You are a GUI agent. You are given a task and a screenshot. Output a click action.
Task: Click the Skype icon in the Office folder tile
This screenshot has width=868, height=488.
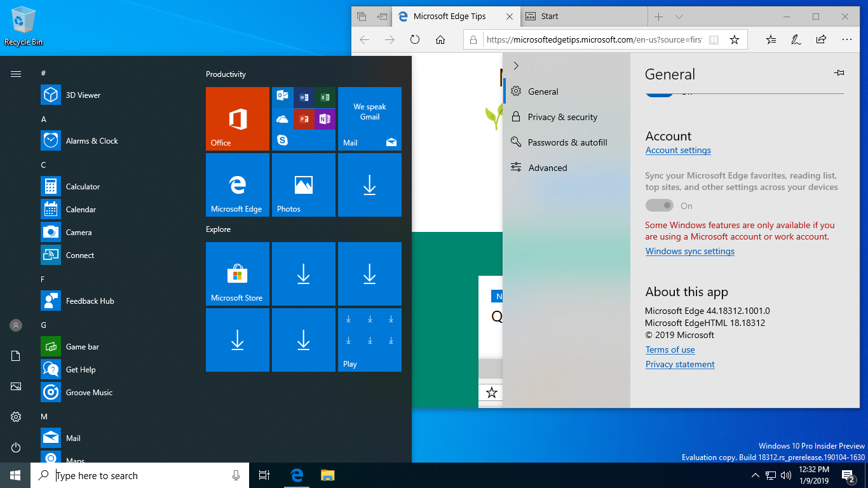pyautogui.click(x=283, y=140)
